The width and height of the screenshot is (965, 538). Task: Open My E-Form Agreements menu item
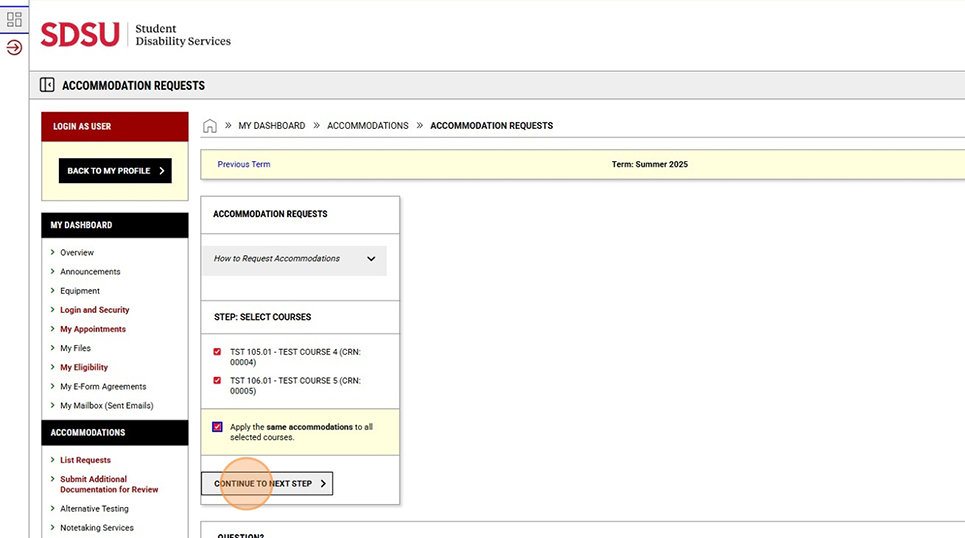[x=103, y=386]
